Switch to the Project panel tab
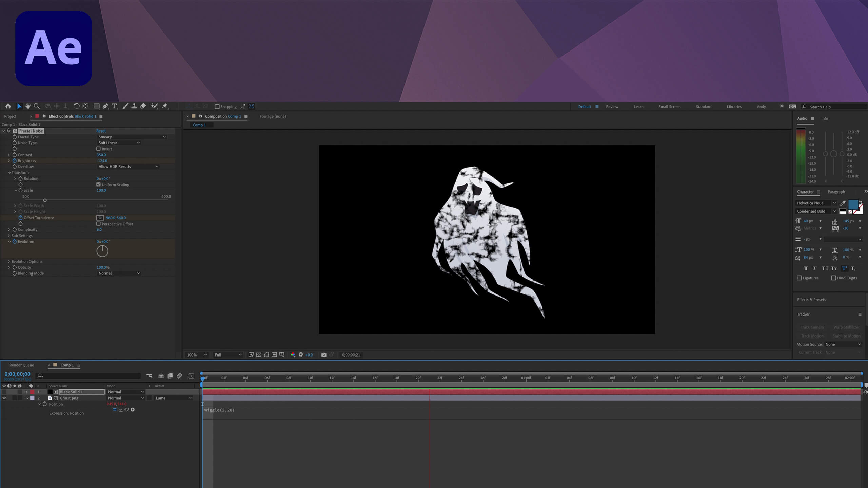The width and height of the screenshot is (868, 488). tap(10, 116)
